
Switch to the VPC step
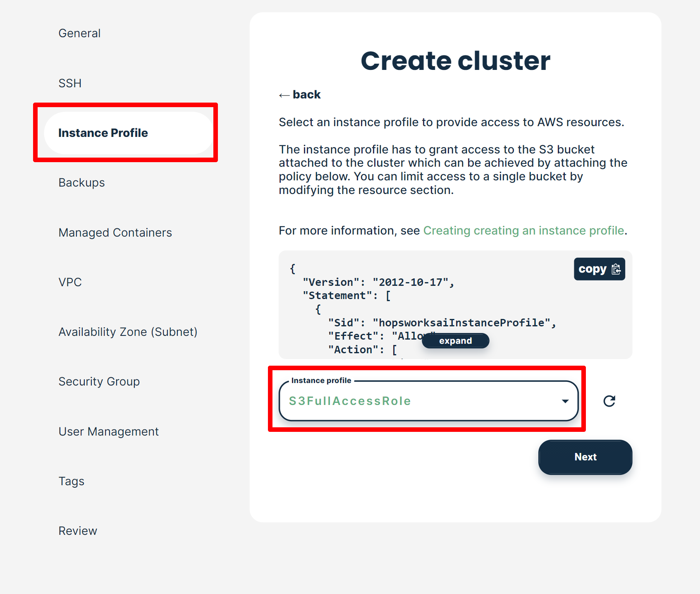[70, 282]
